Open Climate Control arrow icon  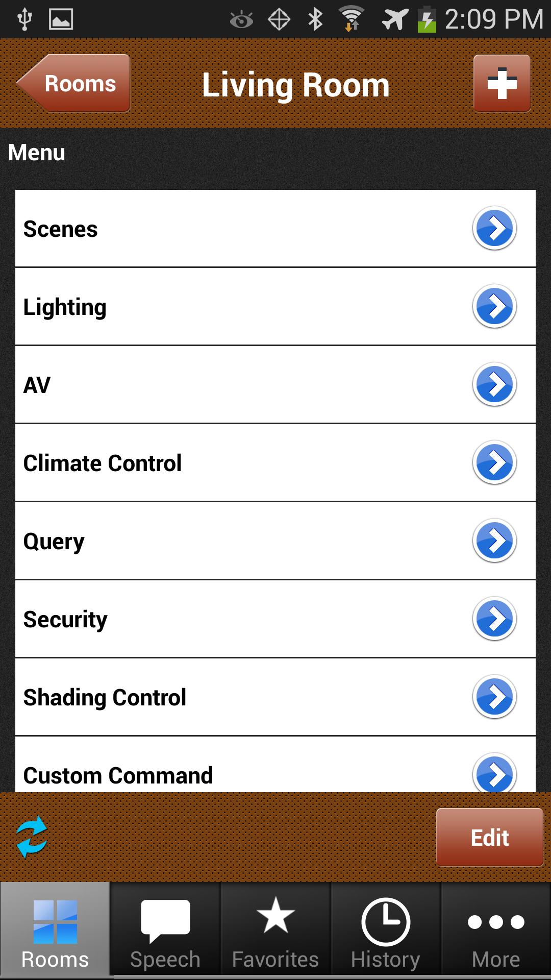(x=494, y=462)
